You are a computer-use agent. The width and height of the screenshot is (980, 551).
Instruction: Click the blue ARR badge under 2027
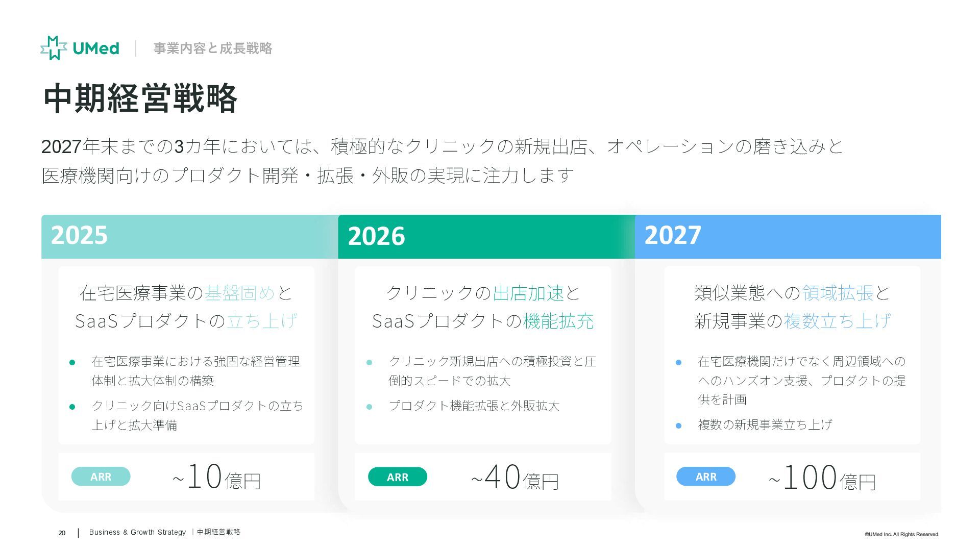pos(705,477)
